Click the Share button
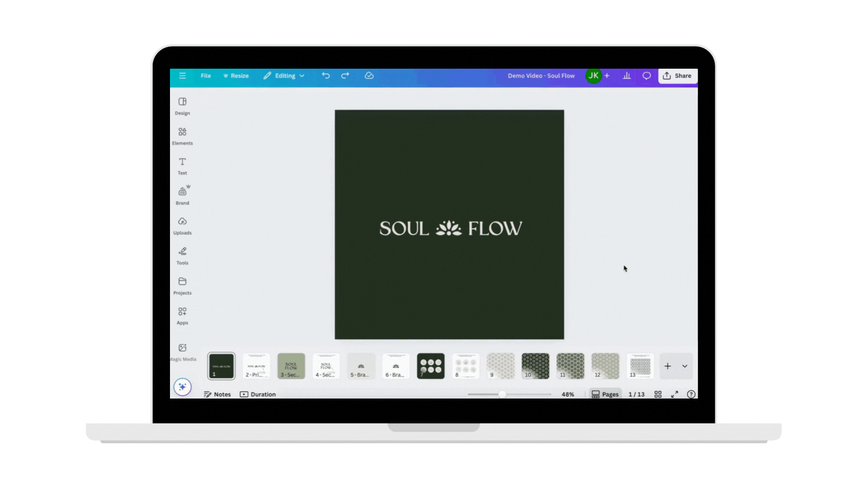 pos(677,75)
